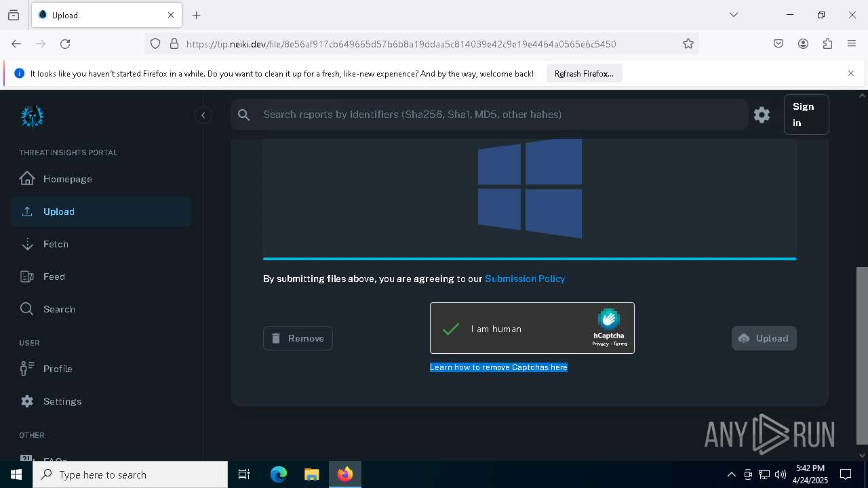The image size is (868, 488).
Task: Click the sidebar Settings gear icon
Action: click(x=27, y=401)
